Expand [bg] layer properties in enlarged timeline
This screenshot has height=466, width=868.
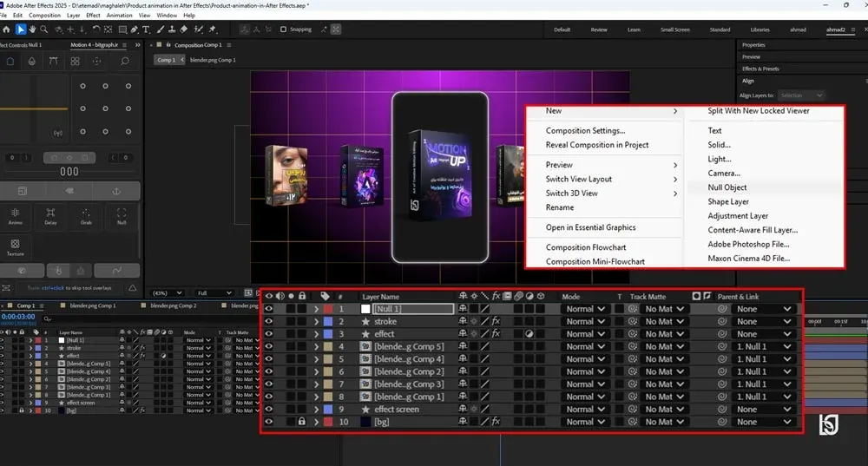pos(316,422)
